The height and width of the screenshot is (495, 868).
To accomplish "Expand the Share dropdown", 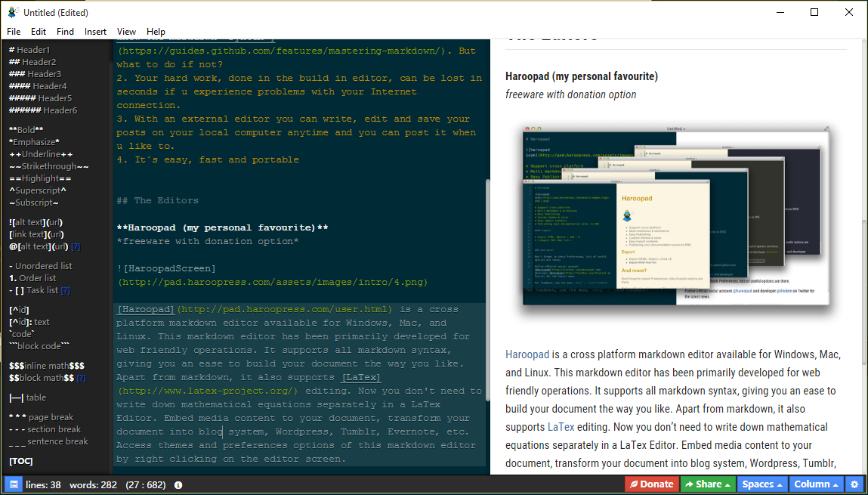I will point(708,484).
